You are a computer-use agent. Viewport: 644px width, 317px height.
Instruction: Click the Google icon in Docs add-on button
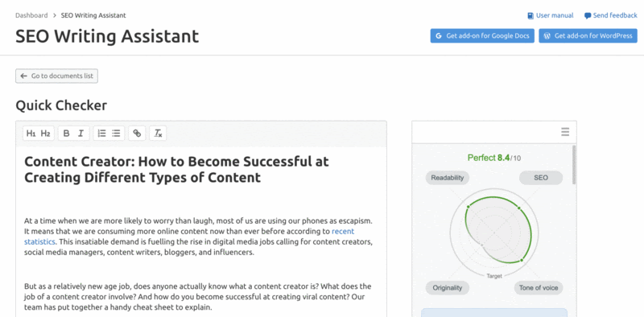439,35
